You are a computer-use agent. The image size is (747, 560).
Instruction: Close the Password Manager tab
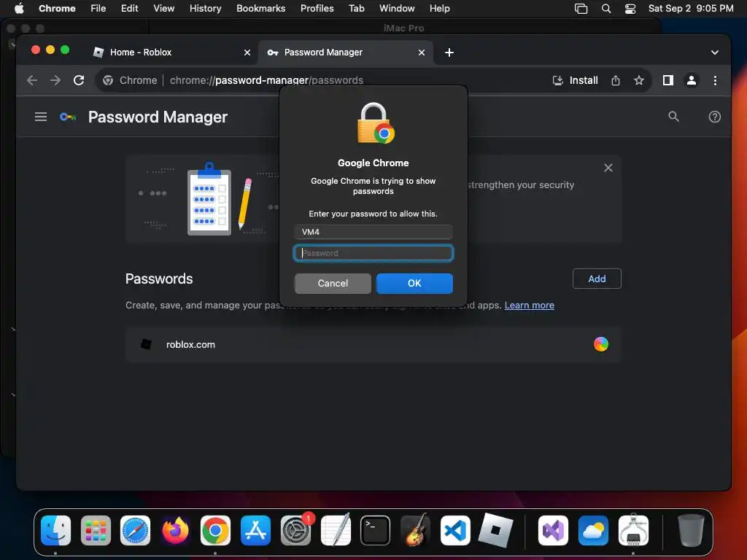point(421,52)
